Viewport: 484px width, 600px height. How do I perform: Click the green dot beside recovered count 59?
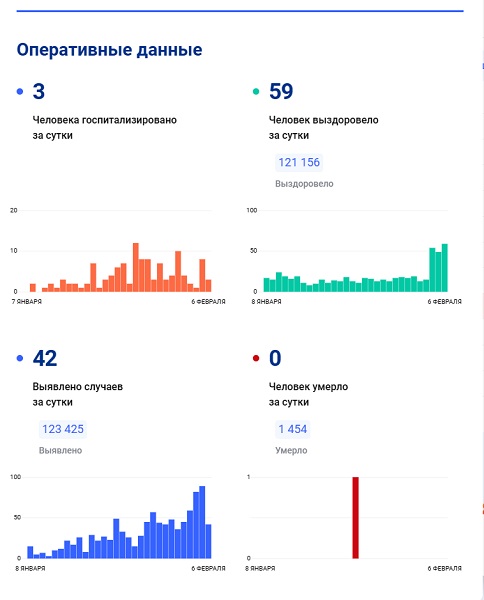point(256,91)
